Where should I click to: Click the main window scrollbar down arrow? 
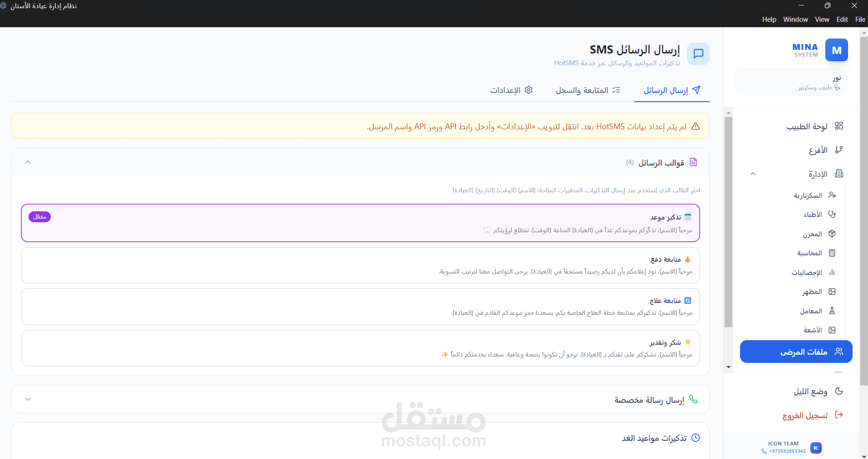coord(864,456)
